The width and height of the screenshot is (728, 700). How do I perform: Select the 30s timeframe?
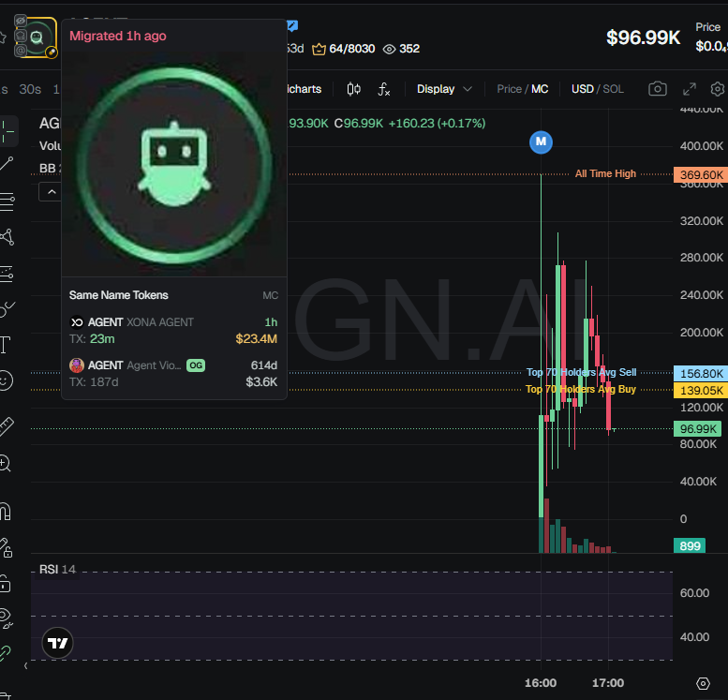[30, 89]
